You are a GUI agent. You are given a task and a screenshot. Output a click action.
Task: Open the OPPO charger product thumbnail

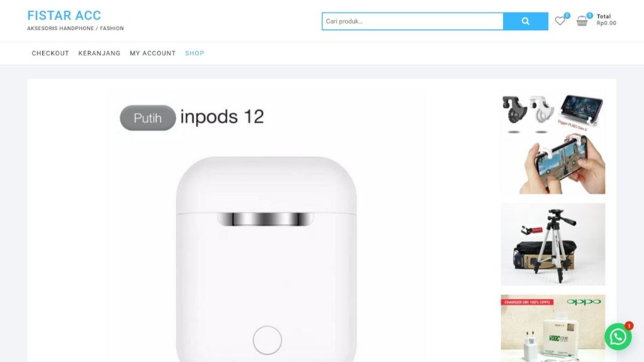[x=553, y=328]
